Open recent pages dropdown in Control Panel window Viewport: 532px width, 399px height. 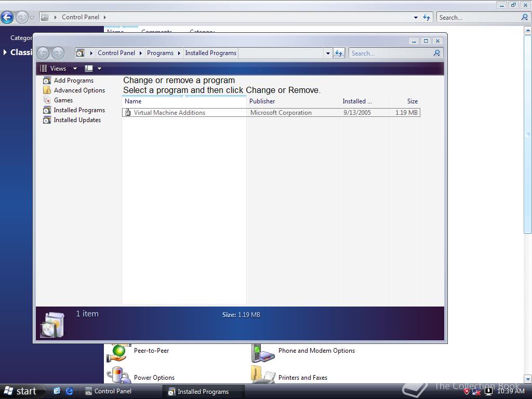(32, 17)
